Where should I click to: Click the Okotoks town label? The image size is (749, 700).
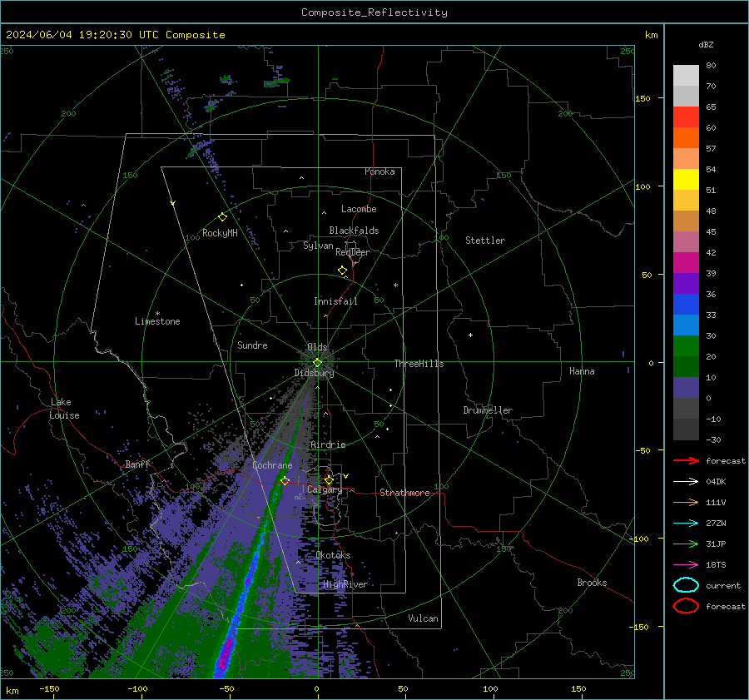pos(333,555)
